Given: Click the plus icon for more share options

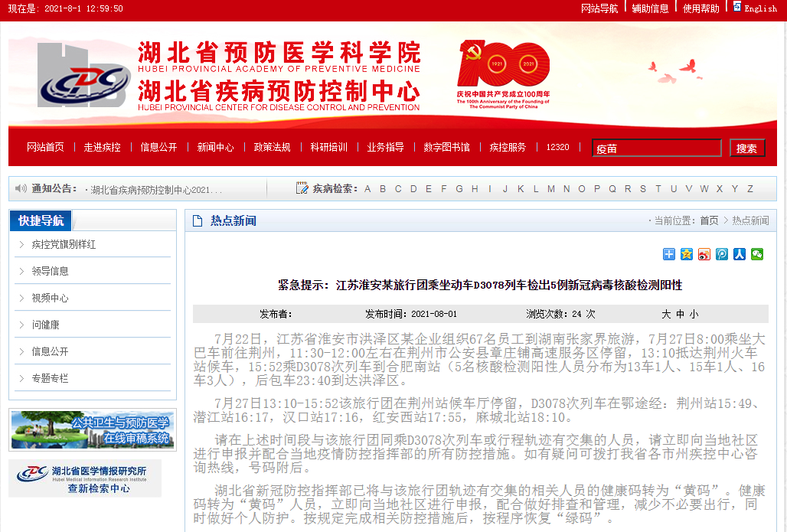Looking at the screenshot, I should point(669,254).
